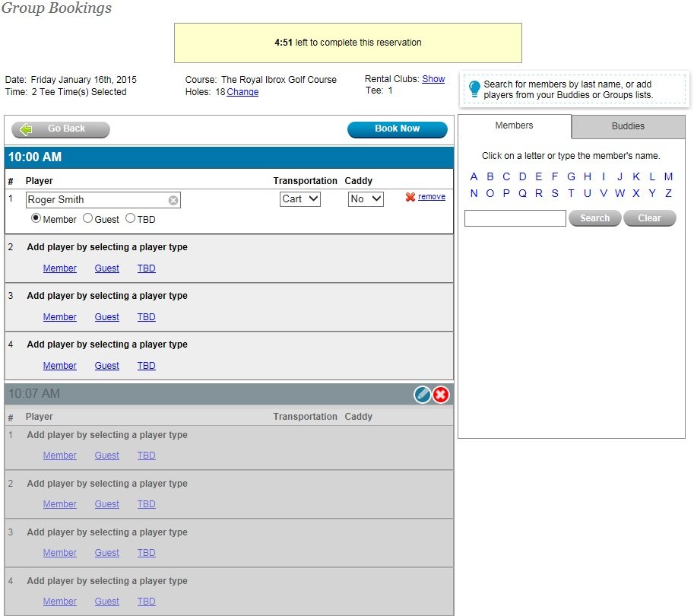Switch to the Members tab
Image resolution: width=694 pixels, height=616 pixels.
[514, 125]
